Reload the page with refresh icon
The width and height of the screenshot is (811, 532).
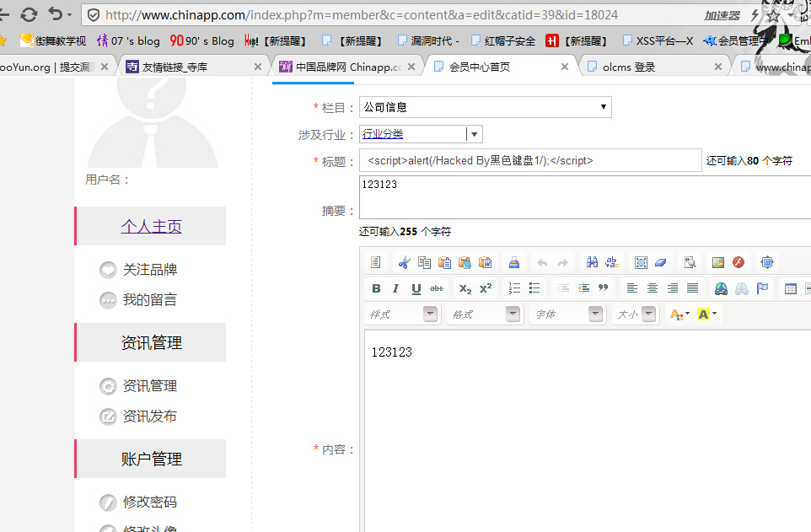[x=29, y=14]
